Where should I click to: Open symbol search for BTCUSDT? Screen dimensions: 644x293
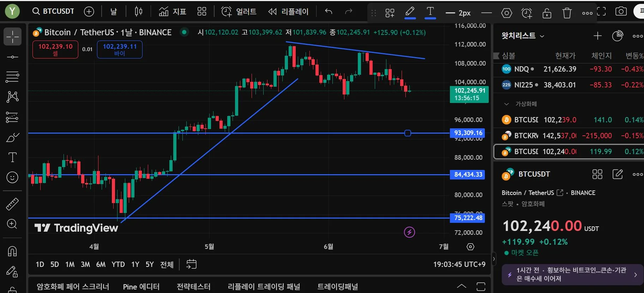(x=53, y=11)
